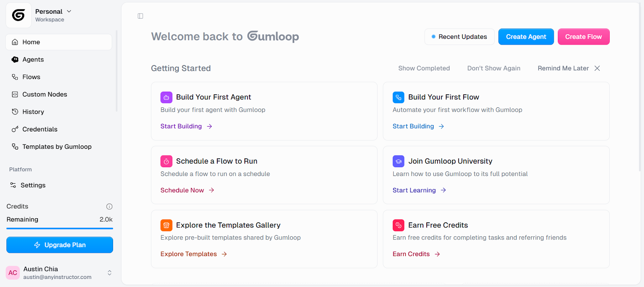Viewport: 644px width, 287px height.
Task: Dismiss Getting Started with the X
Action: 597,68
